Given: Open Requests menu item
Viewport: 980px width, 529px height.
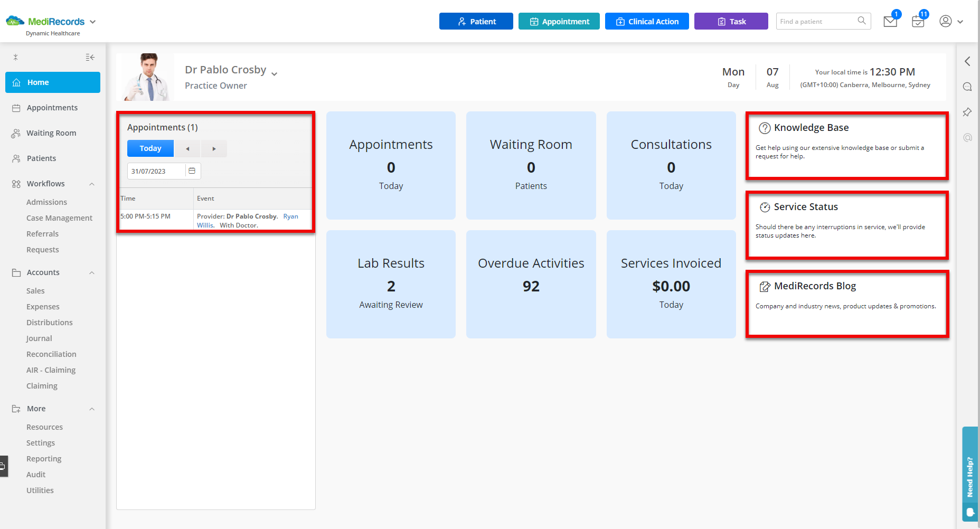Looking at the screenshot, I should (43, 250).
